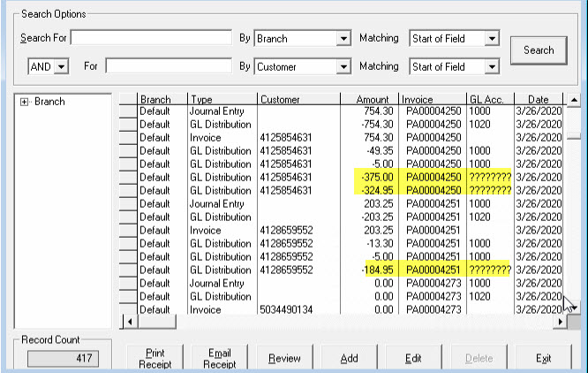The image size is (588, 373).
Task: Click the horizontal scrollbar right arrow
Action: click(x=561, y=322)
